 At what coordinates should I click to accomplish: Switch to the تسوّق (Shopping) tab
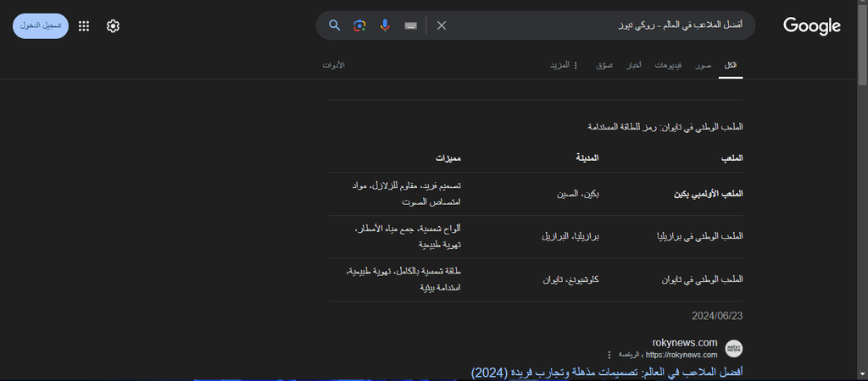(604, 65)
